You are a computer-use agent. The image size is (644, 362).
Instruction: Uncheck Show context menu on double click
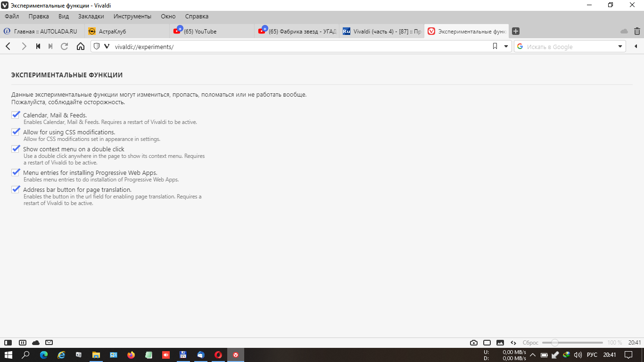16,149
